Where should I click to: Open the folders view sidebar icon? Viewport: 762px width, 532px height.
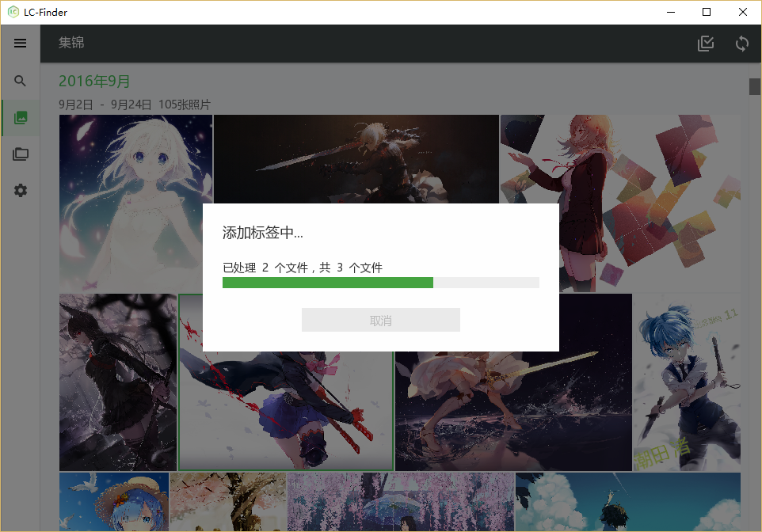pos(21,154)
